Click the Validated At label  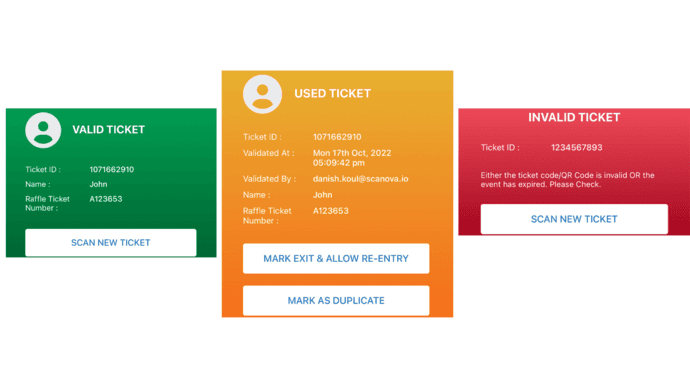coord(268,153)
